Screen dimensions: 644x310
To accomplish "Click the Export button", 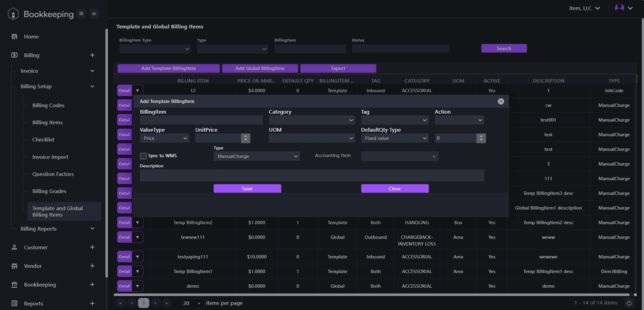I will click(338, 68).
